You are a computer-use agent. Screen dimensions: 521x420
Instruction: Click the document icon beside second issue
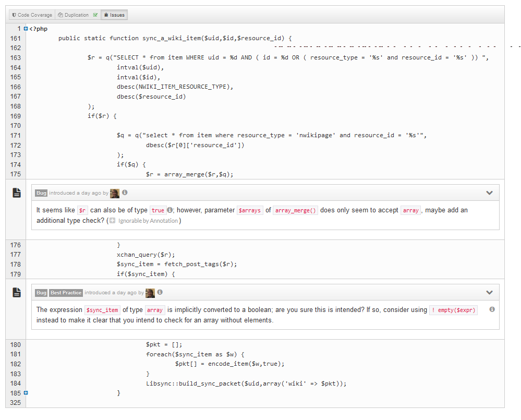(17, 293)
